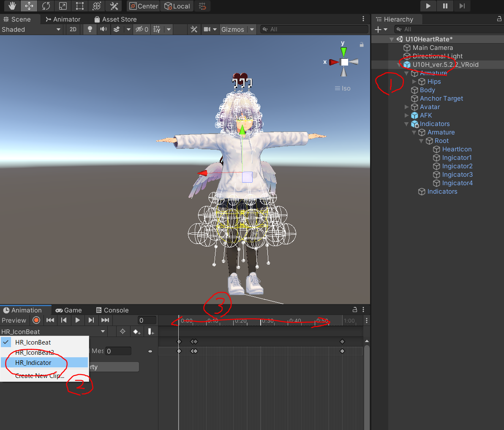This screenshot has height=430, width=504.
Task: Select the HeartIcon object
Action: click(x=457, y=149)
